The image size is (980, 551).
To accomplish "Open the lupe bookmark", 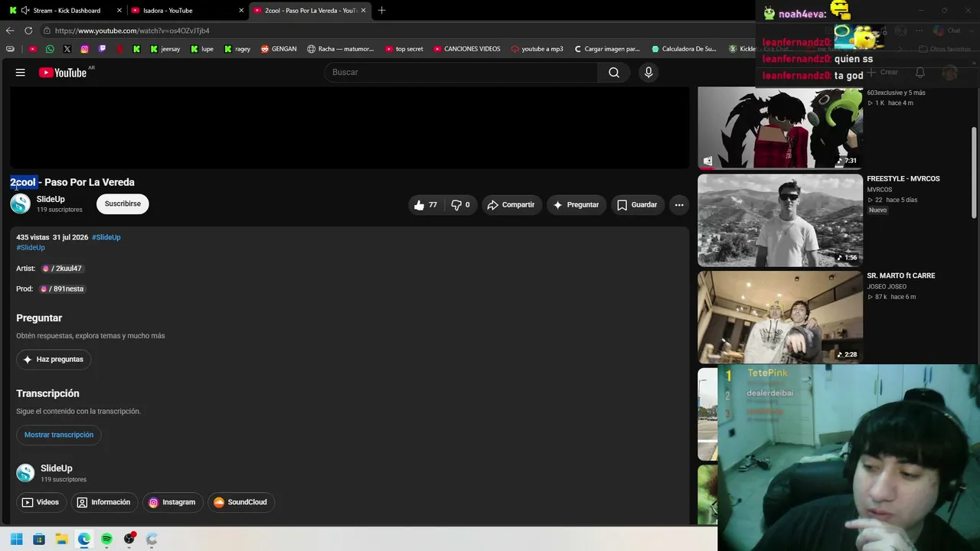I will (x=202, y=49).
